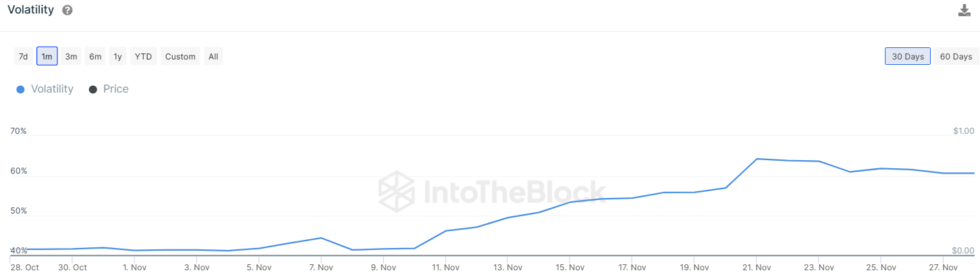Toggle the Volatility series legend
Screen dimensions: 980x275
click(x=52, y=89)
